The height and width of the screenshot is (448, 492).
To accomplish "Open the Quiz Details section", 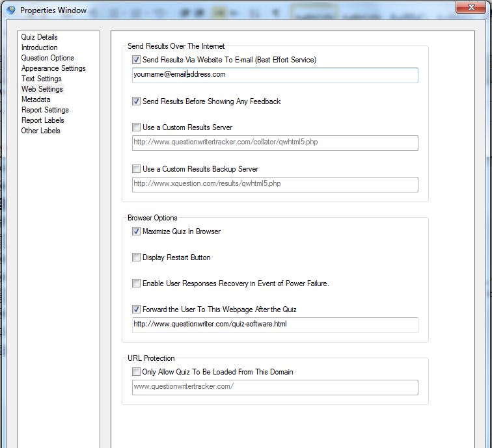I will (x=39, y=37).
